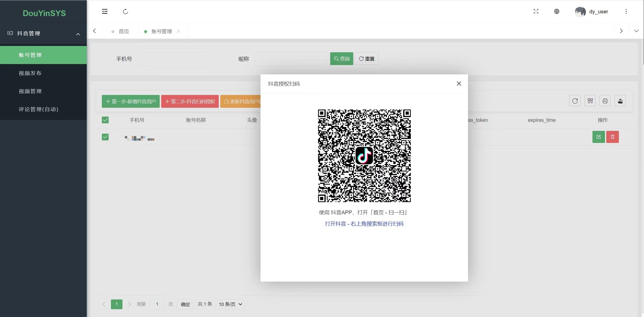Click the 查询 search button
The width and height of the screenshot is (644, 317).
point(341,59)
